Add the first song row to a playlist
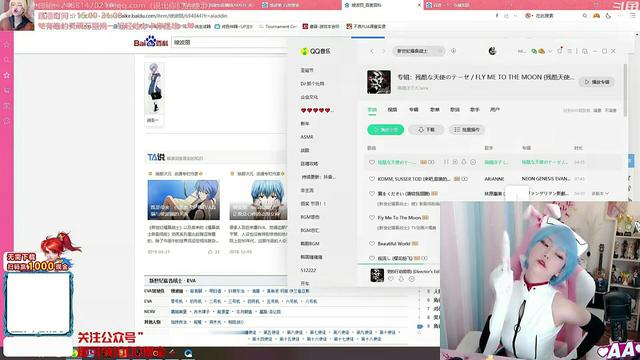640x360 pixels. click(x=455, y=162)
